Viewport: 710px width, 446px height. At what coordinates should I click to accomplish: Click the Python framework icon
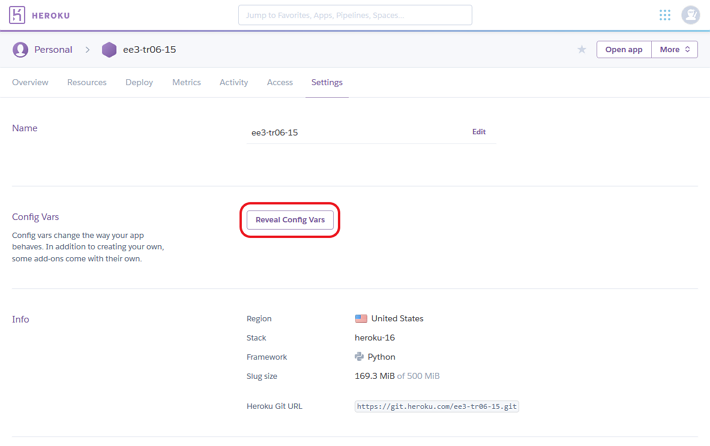click(x=359, y=357)
